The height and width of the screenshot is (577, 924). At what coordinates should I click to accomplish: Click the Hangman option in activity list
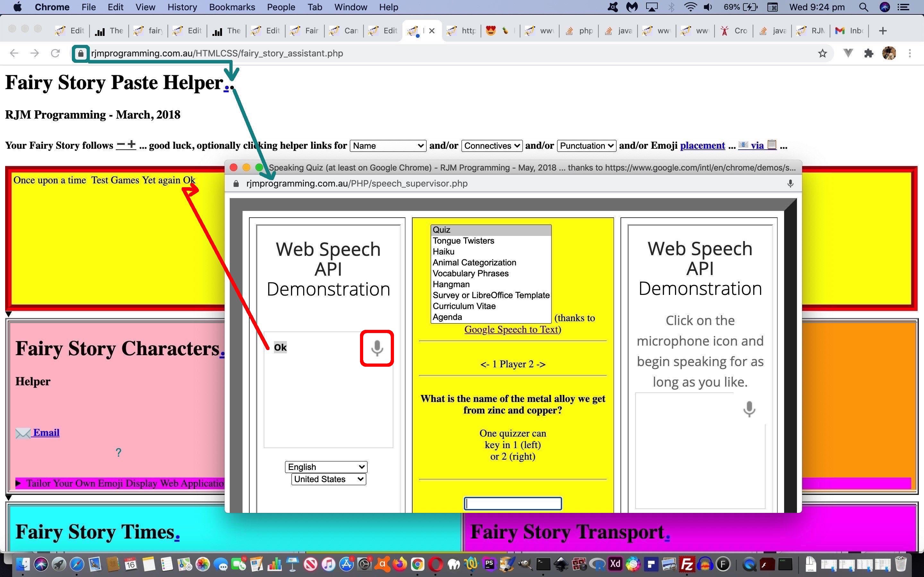(452, 284)
